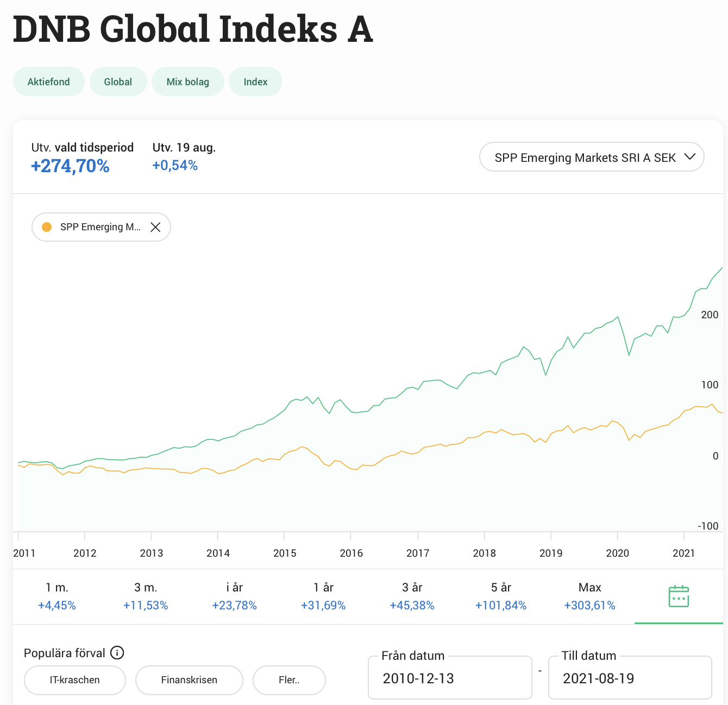This screenshot has width=728, height=705.
Task: Click the 2013 label on the chart axis
Action: pyautogui.click(x=152, y=553)
